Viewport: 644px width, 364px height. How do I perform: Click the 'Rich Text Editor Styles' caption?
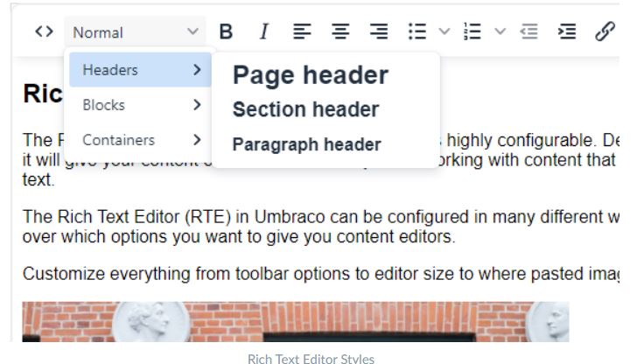pyautogui.click(x=311, y=359)
